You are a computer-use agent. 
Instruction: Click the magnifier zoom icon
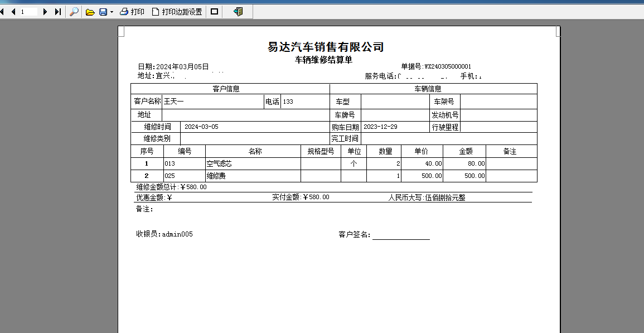tap(74, 12)
